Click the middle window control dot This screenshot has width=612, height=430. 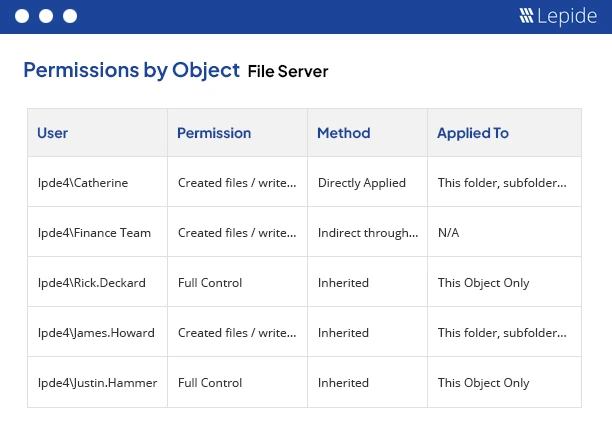[x=45, y=16]
